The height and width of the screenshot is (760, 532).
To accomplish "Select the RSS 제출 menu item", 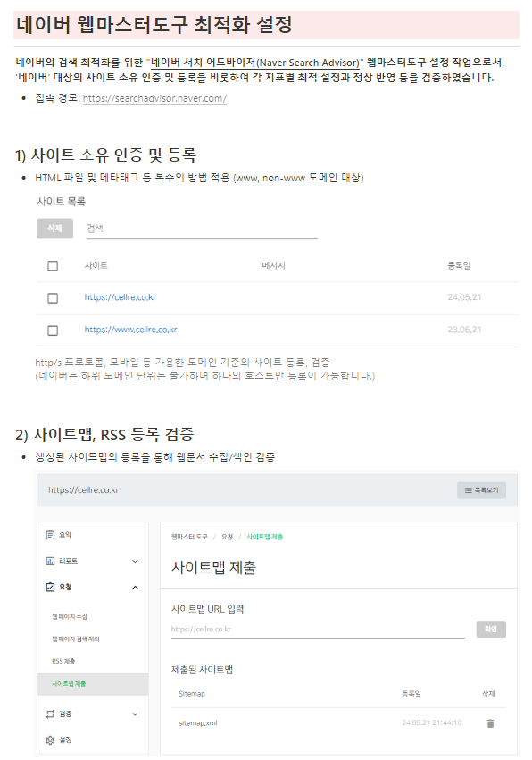I will pyautogui.click(x=63, y=662).
